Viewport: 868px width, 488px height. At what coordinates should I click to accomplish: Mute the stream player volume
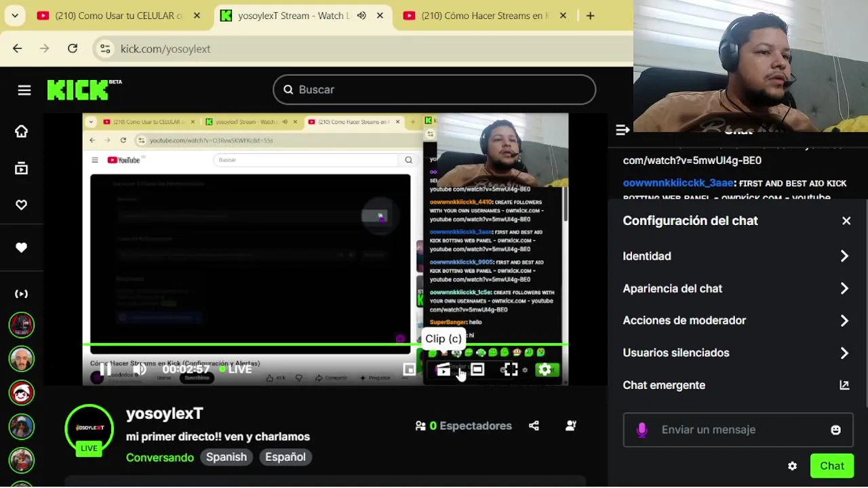coord(140,369)
